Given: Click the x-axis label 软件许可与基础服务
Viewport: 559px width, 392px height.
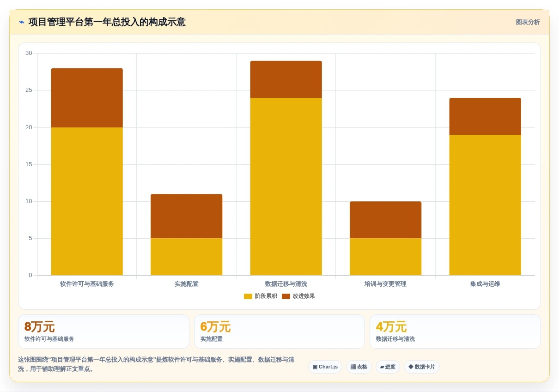Looking at the screenshot, I should pos(87,284).
